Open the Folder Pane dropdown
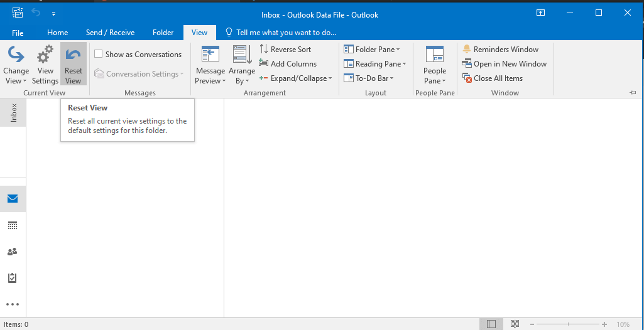644x330 pixels. tap(372, 49)
